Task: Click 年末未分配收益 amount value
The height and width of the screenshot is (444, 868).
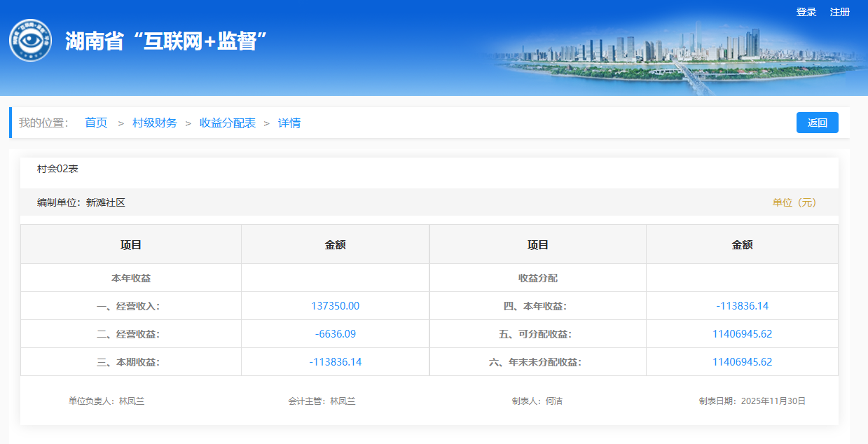Action: point(742,362)
